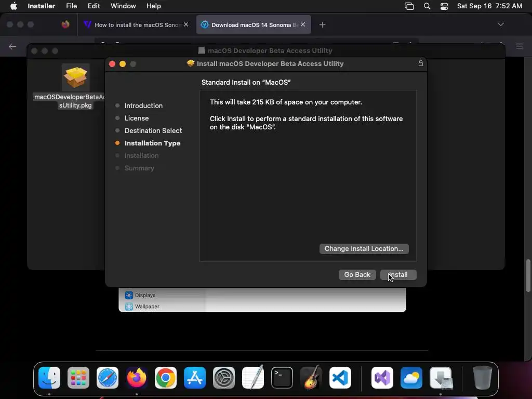Click the Install button
This screenshot has width=532, height=399.
pyautogui.click(x=398, y=274)
